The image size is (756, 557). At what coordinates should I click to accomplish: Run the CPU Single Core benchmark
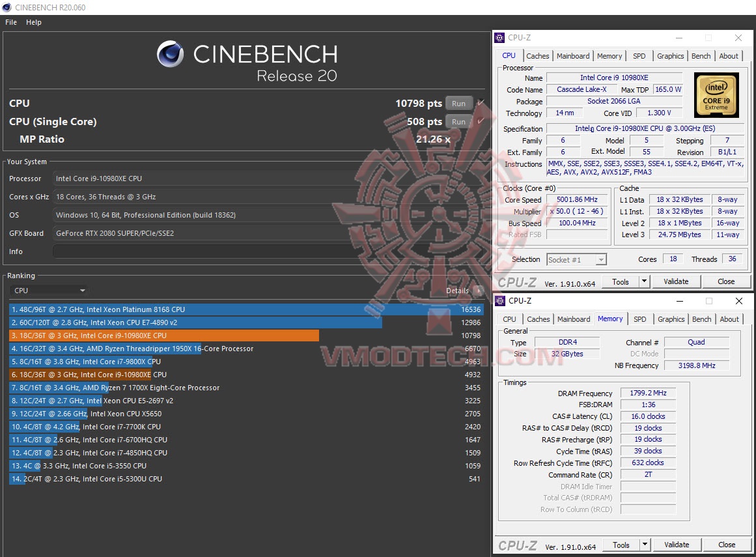458,122
